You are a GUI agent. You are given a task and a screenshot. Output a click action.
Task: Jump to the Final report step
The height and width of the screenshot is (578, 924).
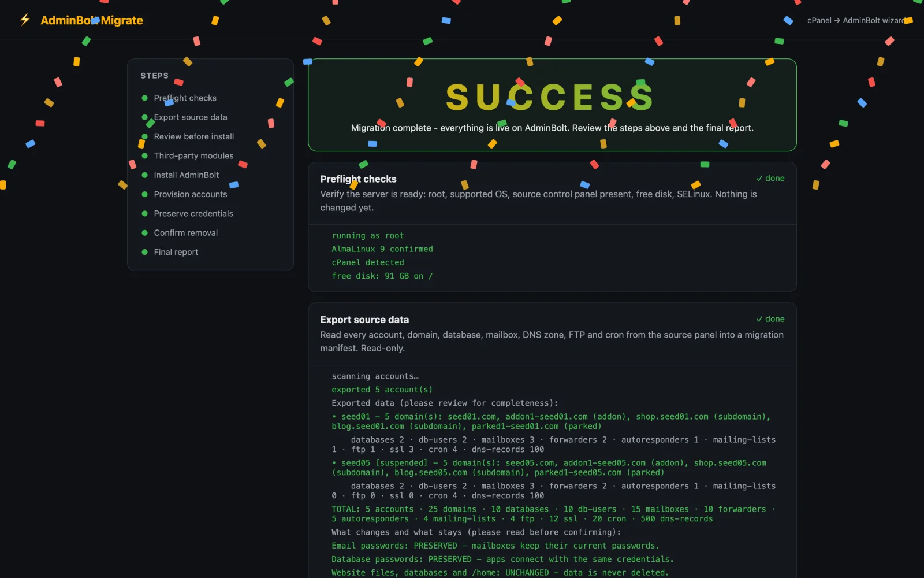[176, 252]
